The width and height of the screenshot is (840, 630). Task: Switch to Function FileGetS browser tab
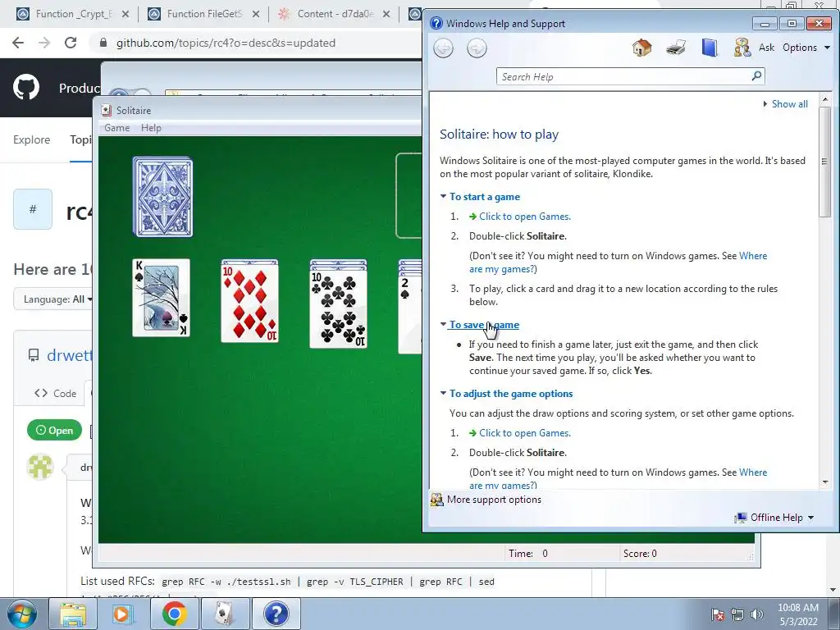point(203,14)
